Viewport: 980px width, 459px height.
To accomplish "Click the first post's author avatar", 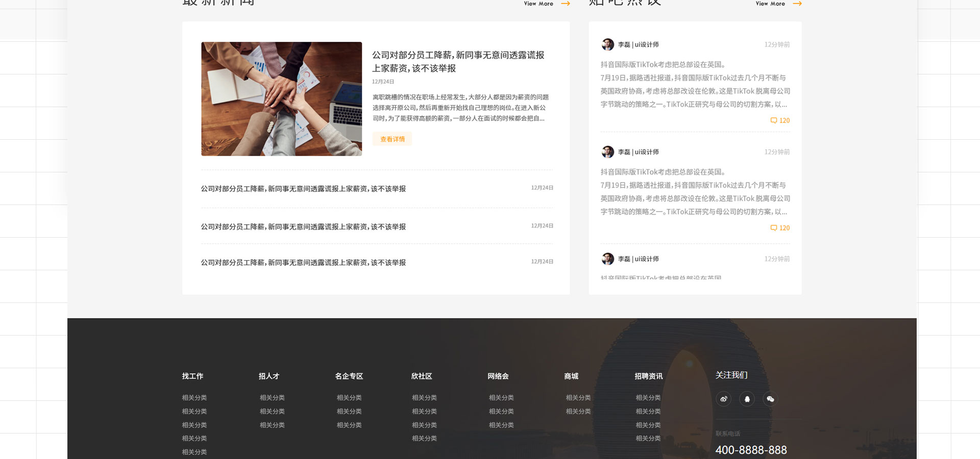I will [x=607, y=45].
